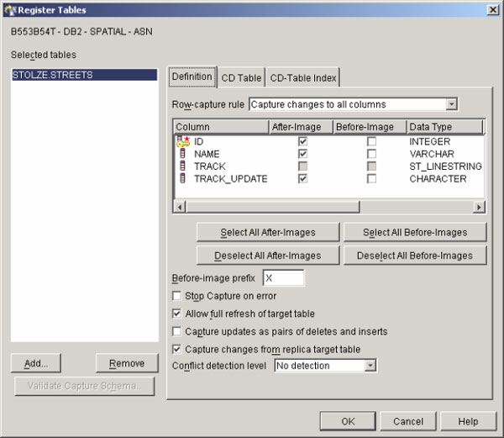Click the Register Tables title bar icon
The image size is (504, 438).
[x=9, y=9]
